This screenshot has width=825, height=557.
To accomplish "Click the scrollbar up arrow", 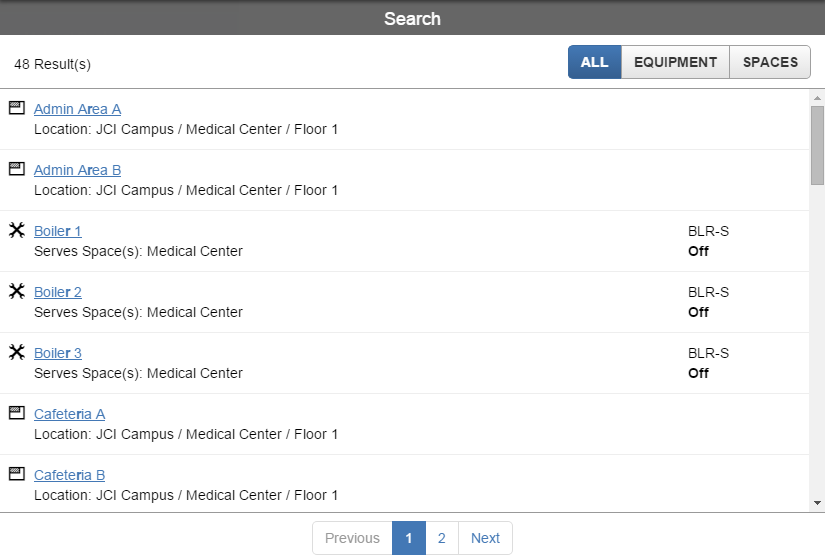I will click(x=817, y=97).
